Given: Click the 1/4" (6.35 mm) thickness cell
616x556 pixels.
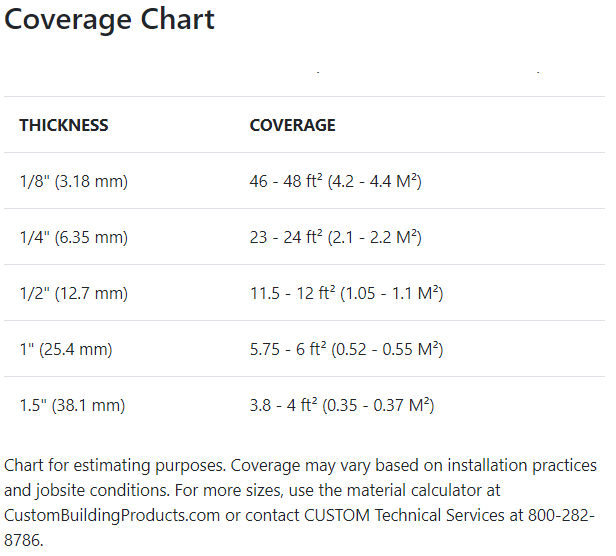Looking at the screenshot, I should tap(74, 238).
